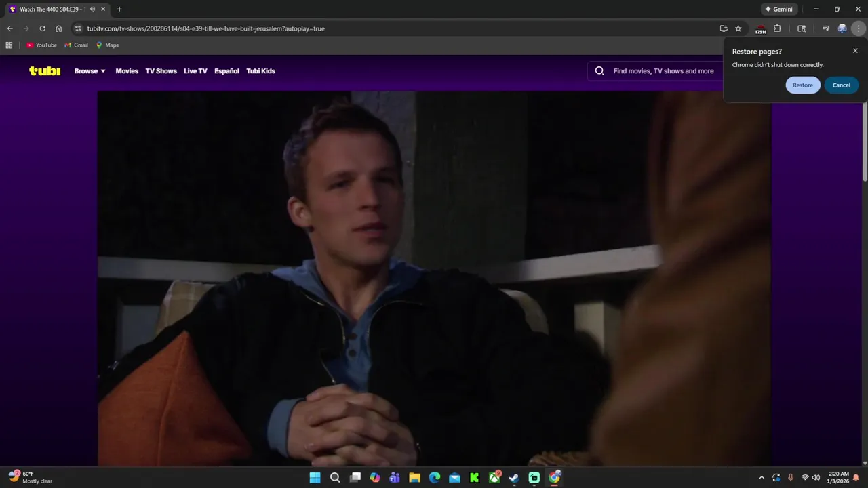Click the microphone tray icon

[791, 478]
